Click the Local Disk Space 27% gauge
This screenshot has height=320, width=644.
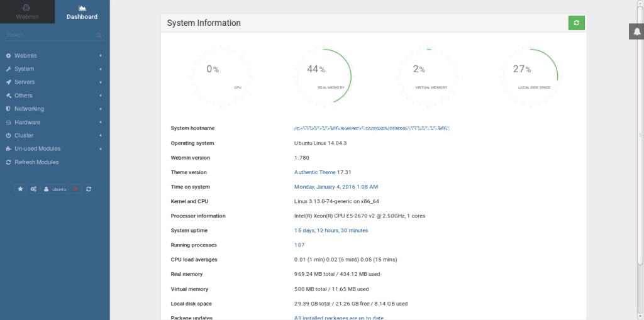tap(530, 77)
